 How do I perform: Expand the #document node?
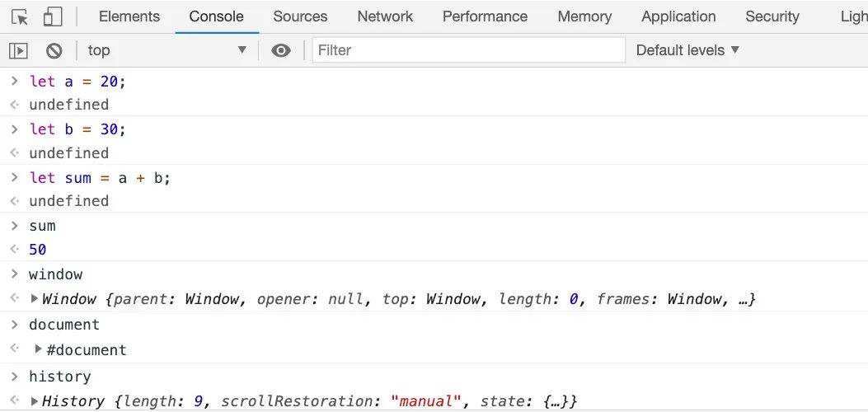(38, 349)
